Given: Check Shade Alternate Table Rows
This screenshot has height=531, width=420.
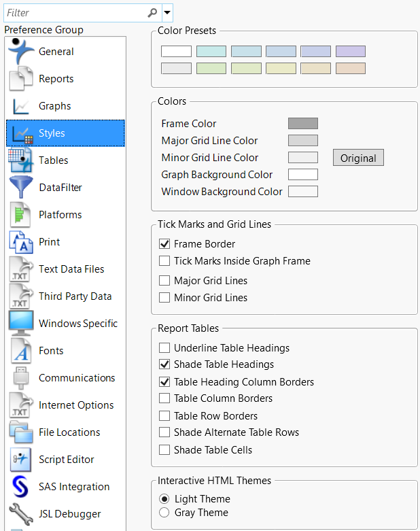Looking at the screenshot, I should [164, 432].
